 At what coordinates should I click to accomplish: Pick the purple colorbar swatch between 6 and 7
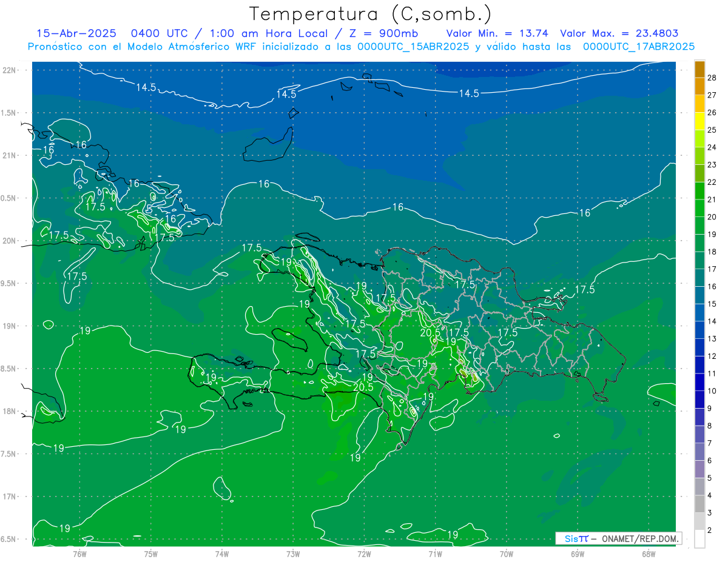699,452
